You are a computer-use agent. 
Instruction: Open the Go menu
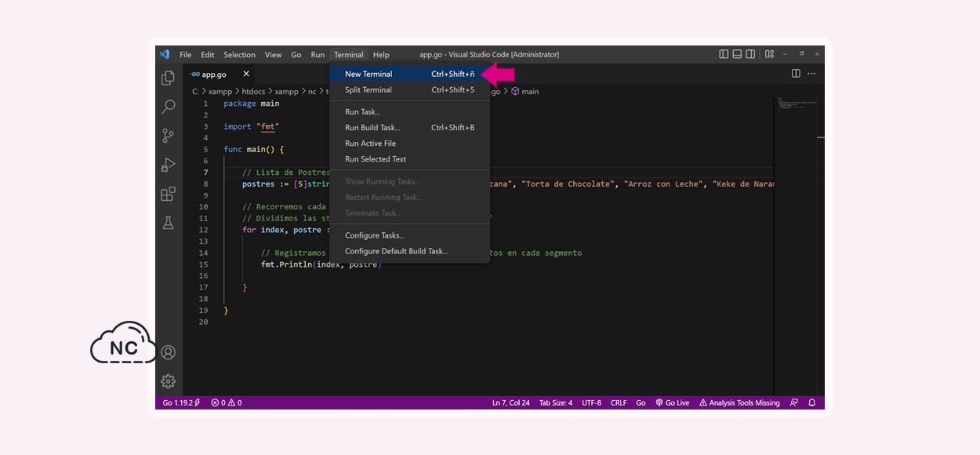click(296, 55)
